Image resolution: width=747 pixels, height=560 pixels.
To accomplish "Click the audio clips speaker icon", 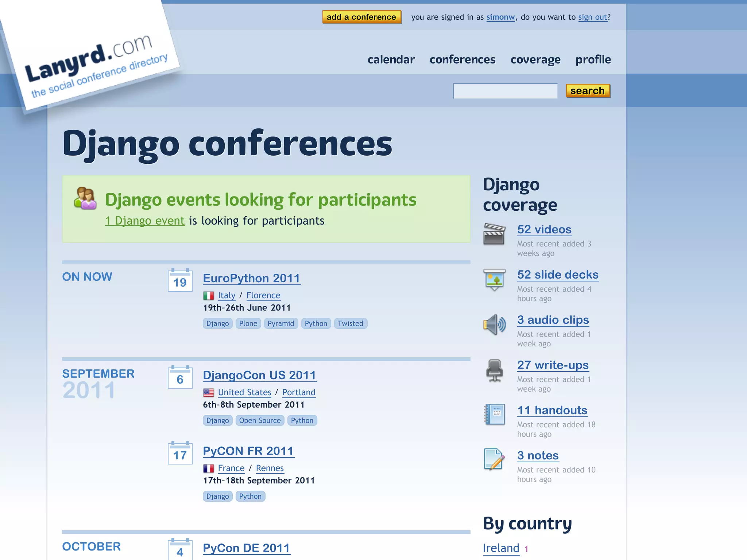I will tap(494, 324).
